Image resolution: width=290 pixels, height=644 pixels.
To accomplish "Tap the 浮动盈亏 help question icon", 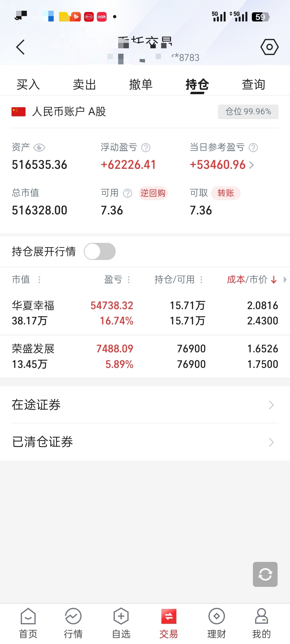I will tap(146, 148).
